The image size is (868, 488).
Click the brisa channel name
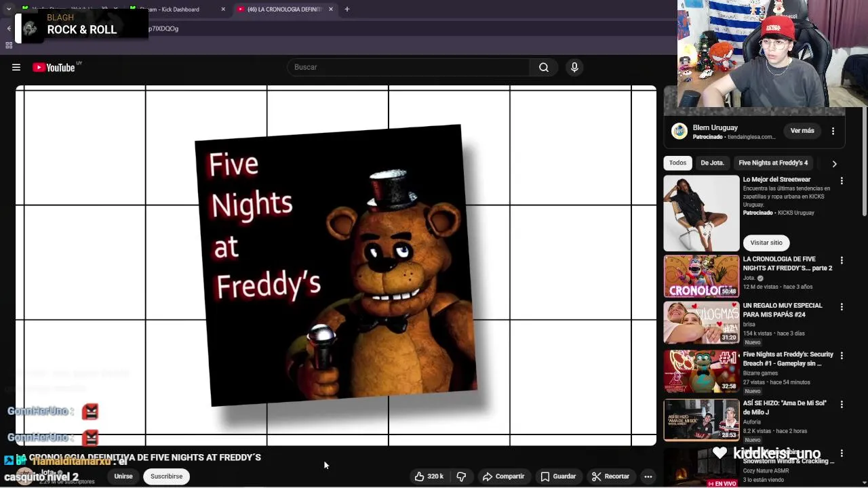749,325
